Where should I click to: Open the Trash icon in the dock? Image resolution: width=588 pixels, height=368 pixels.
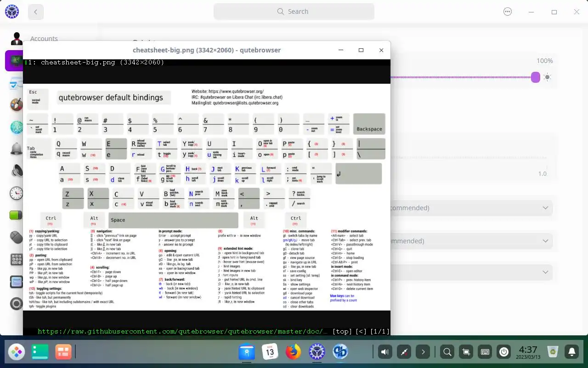[553, 352]
